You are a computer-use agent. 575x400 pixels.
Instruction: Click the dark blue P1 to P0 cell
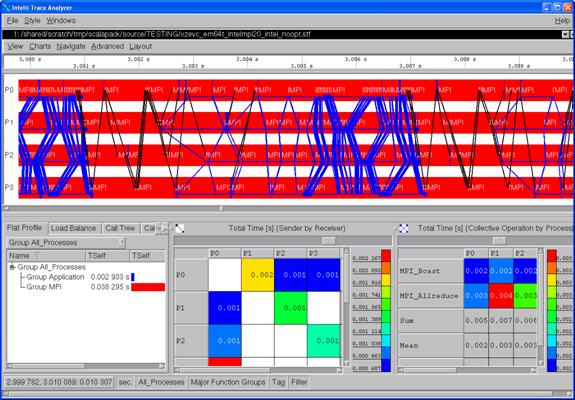pos(225,308)
